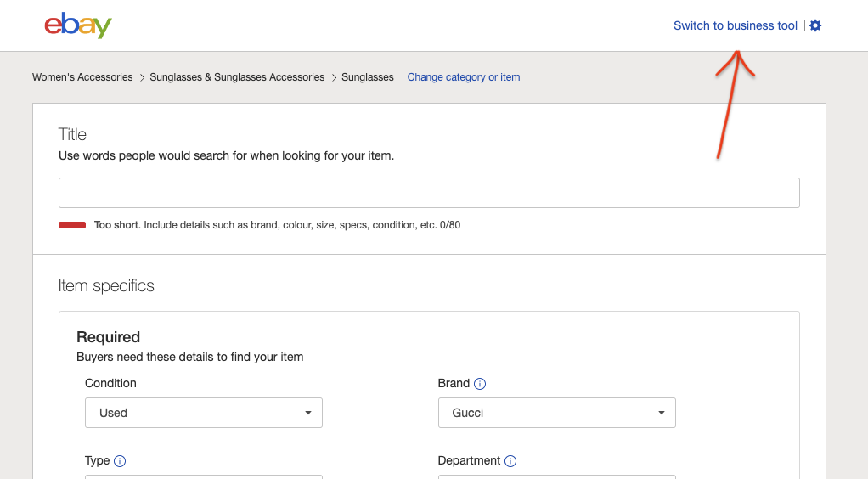Click the Department field label

pos(469,460)
